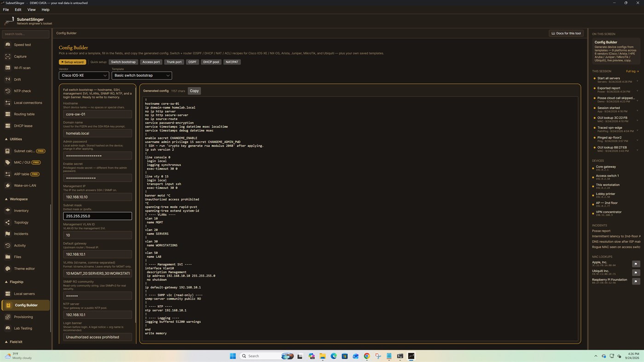The image size is (644, 362).
Task: Apply the Switch bootstrap quick setup
Action: tap(123, 62)
